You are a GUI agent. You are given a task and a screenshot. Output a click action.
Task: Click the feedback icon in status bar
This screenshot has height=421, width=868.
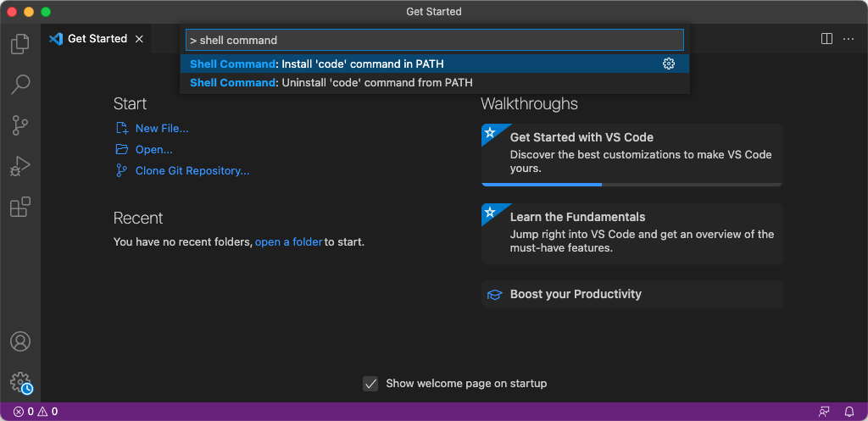click(x=824, y=412)
